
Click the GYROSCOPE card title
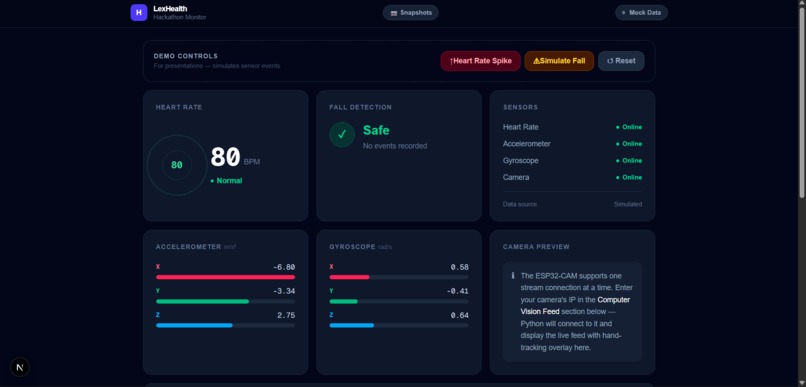coord(353,247)
